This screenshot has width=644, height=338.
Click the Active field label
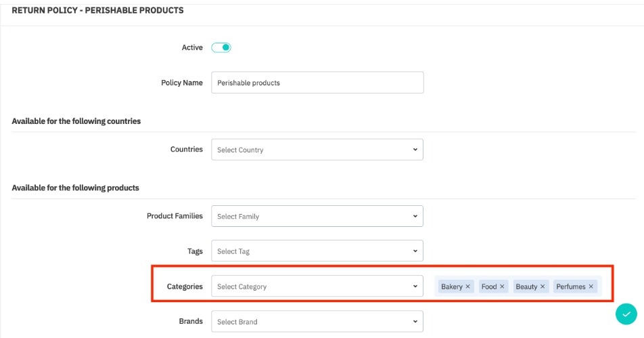coord(191,47)
